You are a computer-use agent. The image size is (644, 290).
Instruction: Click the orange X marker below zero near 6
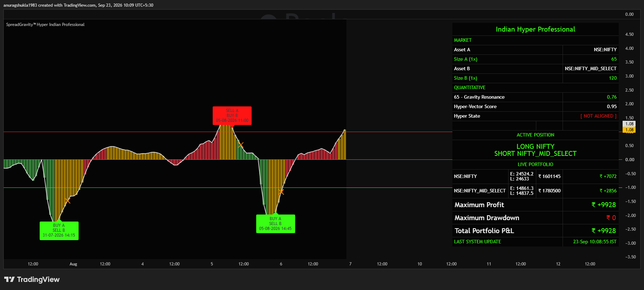click(x=281, y=192)
